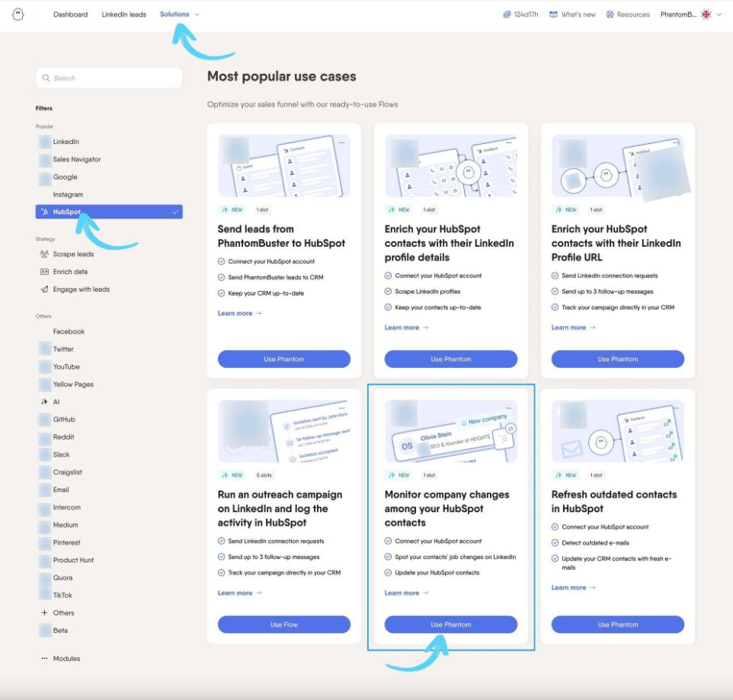
Task: Open the Resources help icon
Action: (610, 14)
